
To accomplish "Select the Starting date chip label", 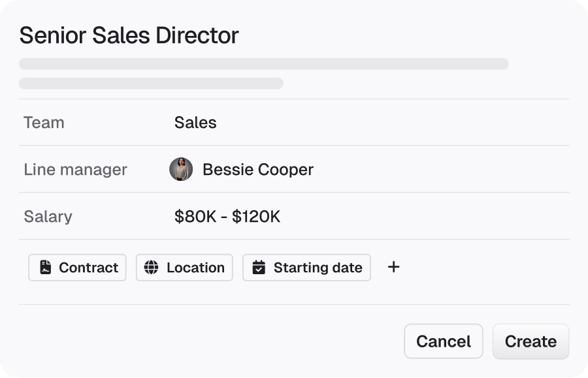I will (x=318, y=268).
